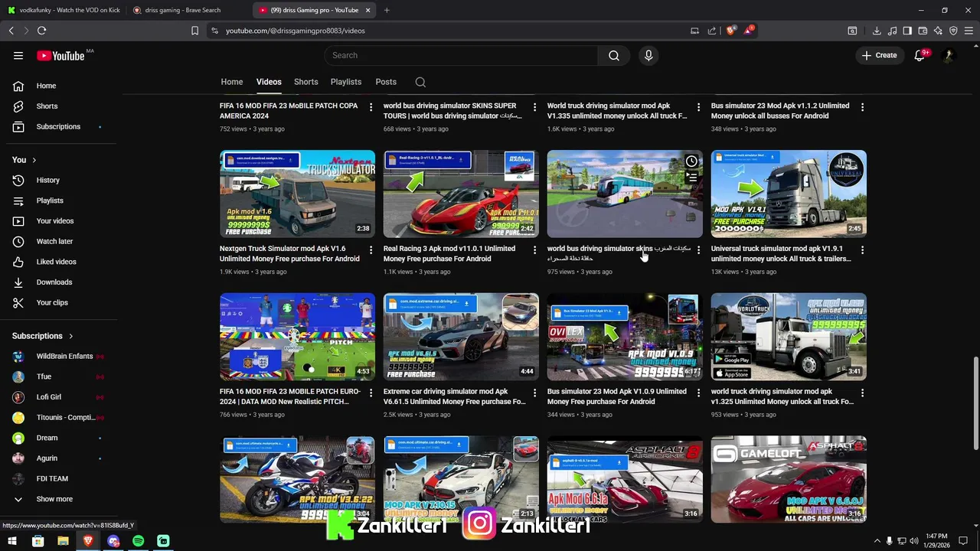This screenshot has height=551, width=980.
Task: Switch to the channel Shorts tab
Action: tap(305, 82)
